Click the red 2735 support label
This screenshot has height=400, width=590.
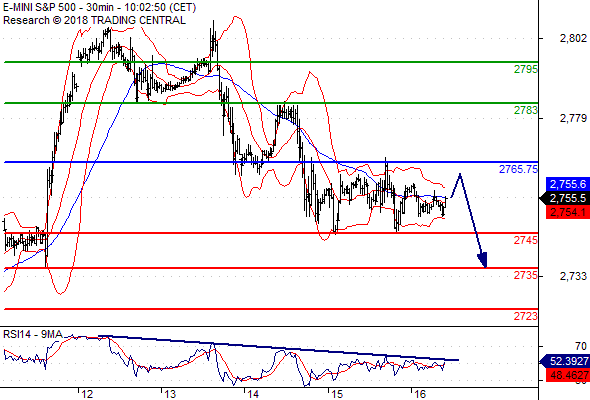tap(526, 275)
